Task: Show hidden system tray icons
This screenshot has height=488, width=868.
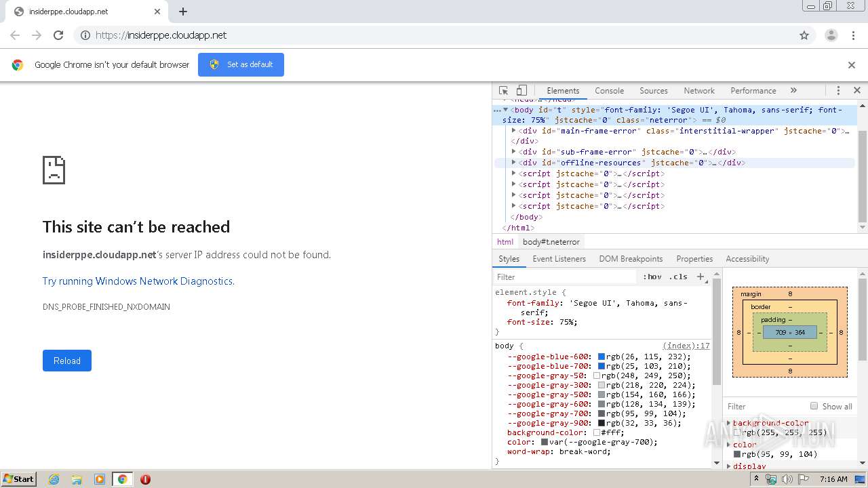Action: click(757, 479)
